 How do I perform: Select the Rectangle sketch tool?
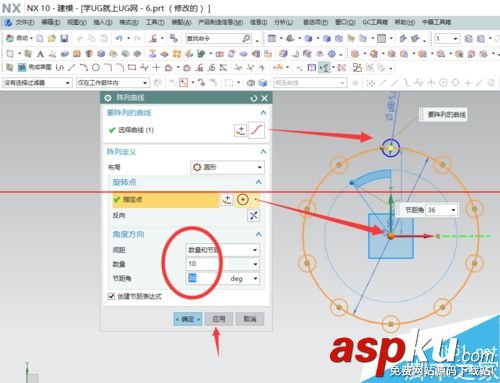click(132, 68)
